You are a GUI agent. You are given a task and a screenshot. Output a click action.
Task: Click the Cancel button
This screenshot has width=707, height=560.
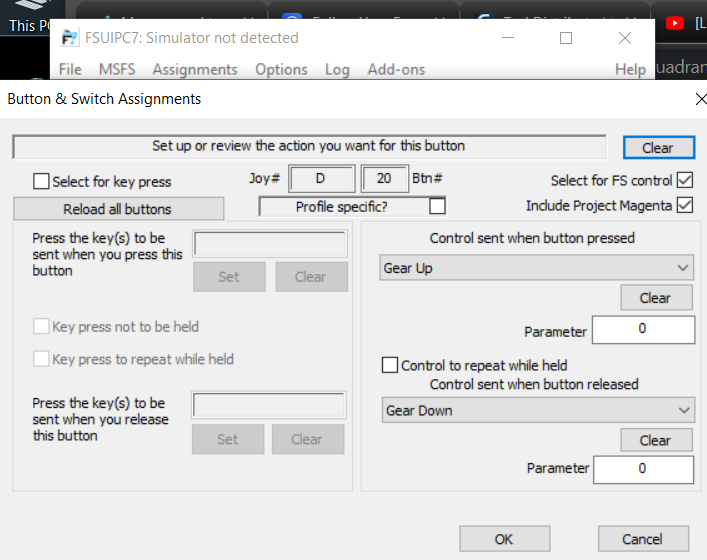[x=643, y=539]
